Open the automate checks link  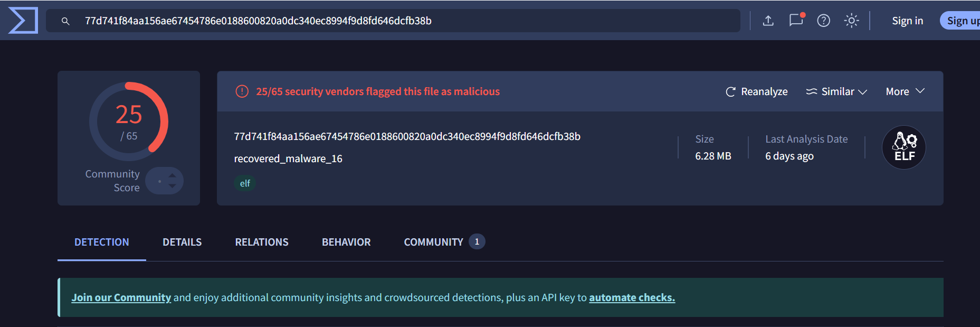631,297
